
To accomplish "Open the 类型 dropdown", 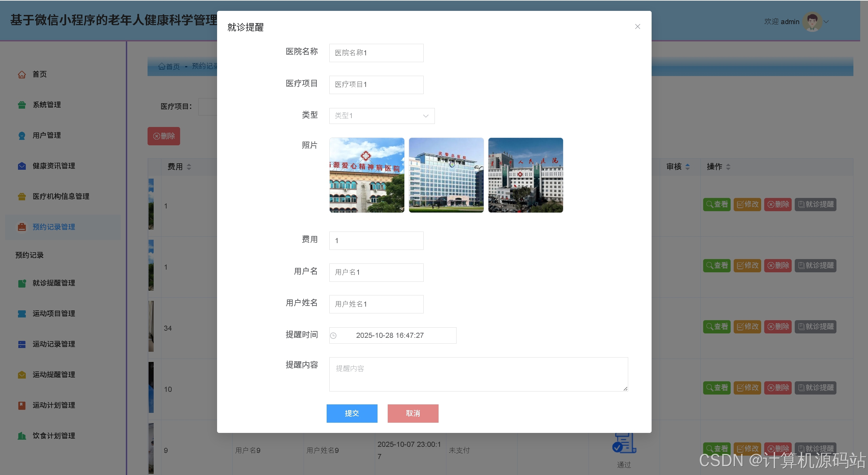I will pyautogui.click(x=382, y=116).
